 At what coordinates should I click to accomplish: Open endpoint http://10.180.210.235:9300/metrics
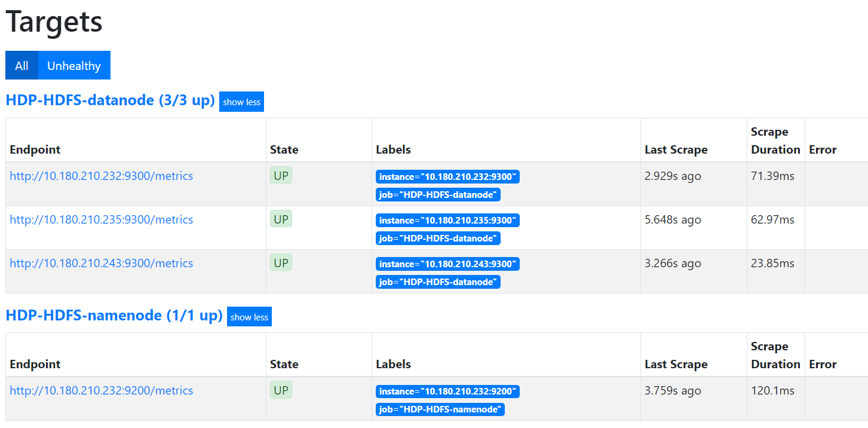101,219
